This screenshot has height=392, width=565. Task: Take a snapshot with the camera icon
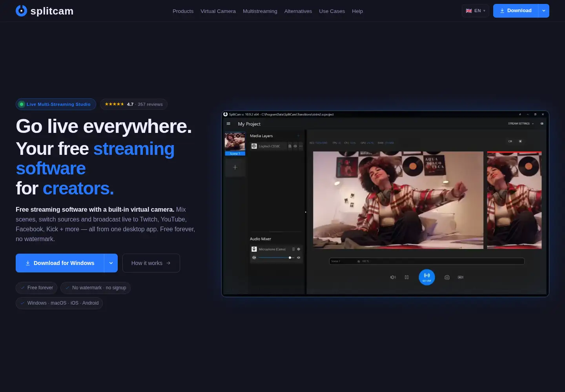[447, 277]
